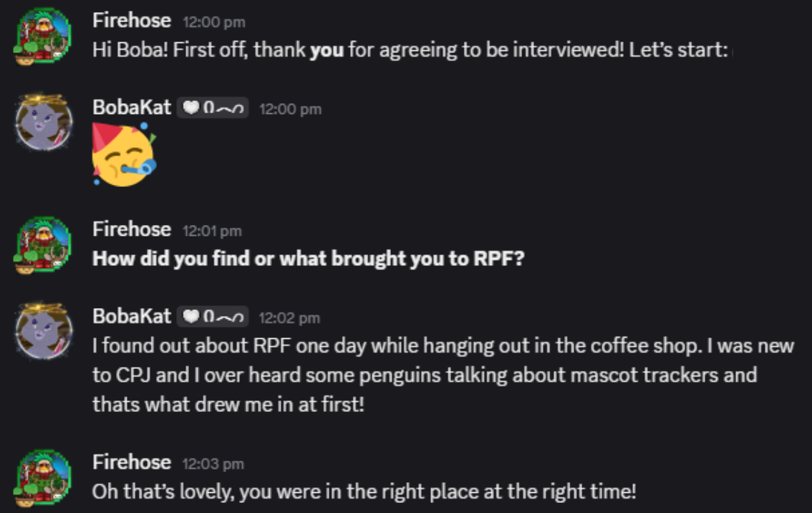Click the BobaKat username above the emoji

click(132, 108)
